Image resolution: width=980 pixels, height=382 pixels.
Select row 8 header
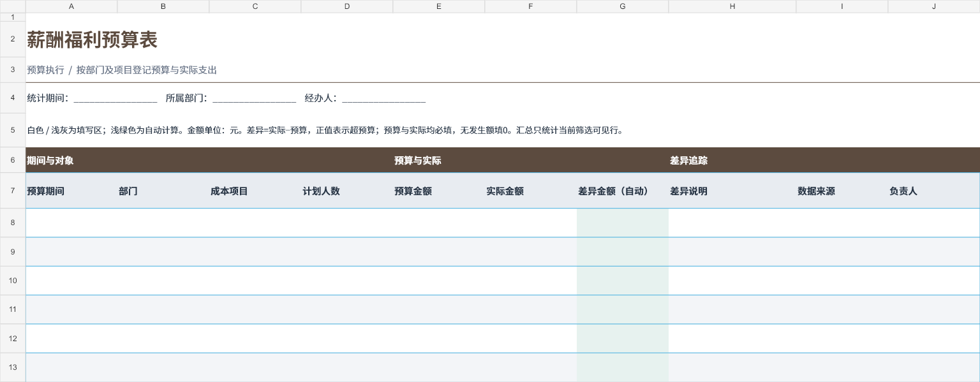click(x=13, y=223)
